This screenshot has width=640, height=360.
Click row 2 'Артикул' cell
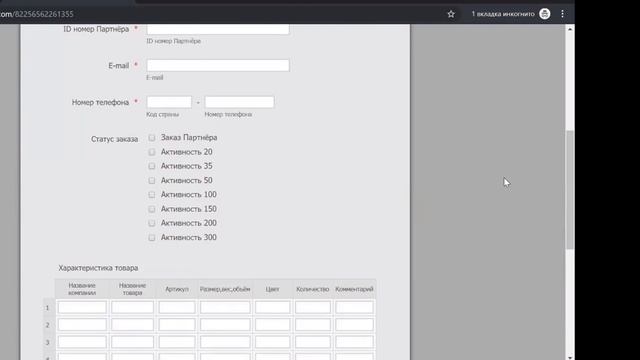pos(177,325)
